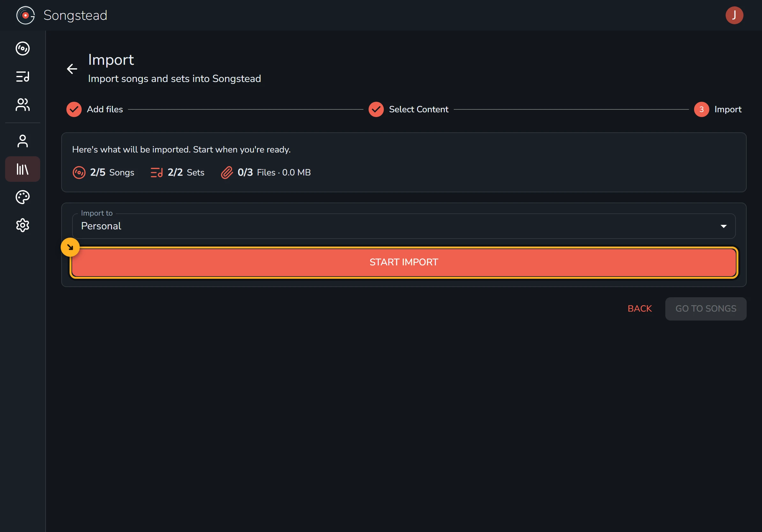762x532 pixels.
Task: Click the GO TO SONGS button
Action: [x=706, y=309]
